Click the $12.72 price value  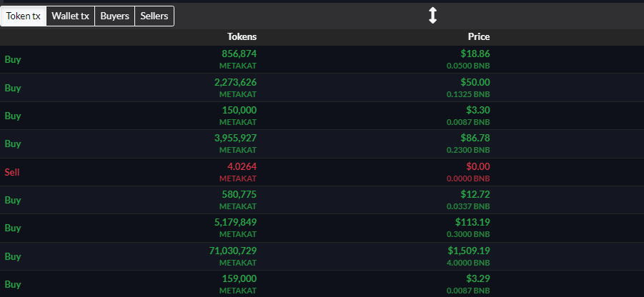[x=475, y=194]
